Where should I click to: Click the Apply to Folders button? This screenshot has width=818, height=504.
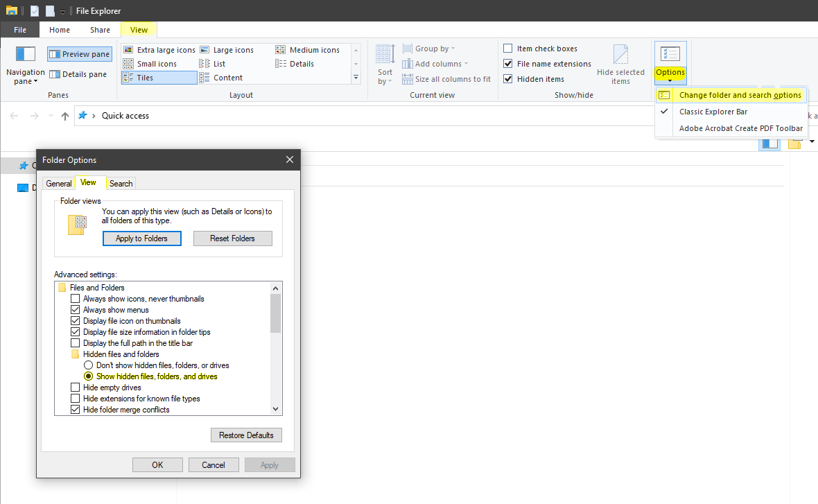coord(141,238)
